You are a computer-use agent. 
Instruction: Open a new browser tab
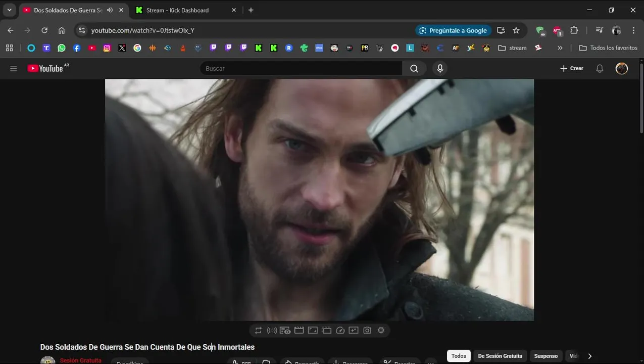[x=251, y=10]
